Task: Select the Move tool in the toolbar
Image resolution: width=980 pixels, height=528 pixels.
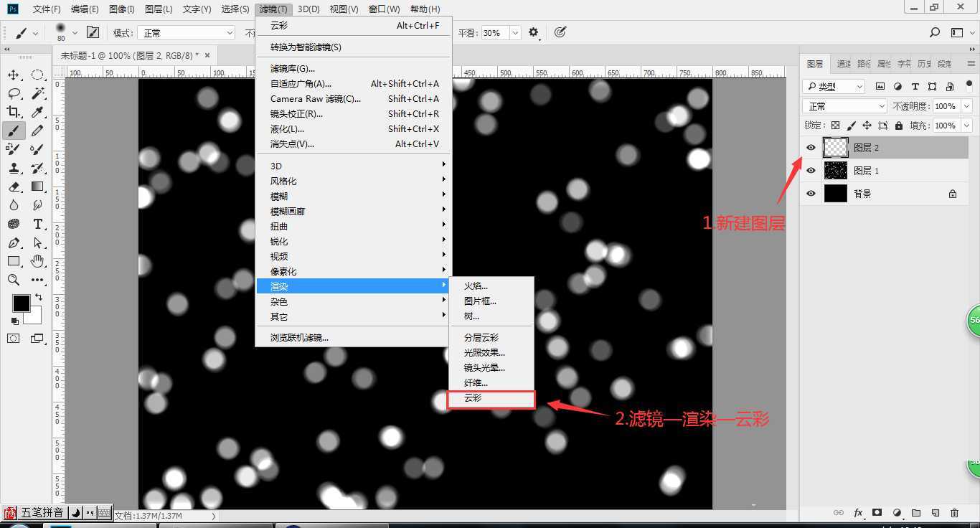Action: click(14, 74)
